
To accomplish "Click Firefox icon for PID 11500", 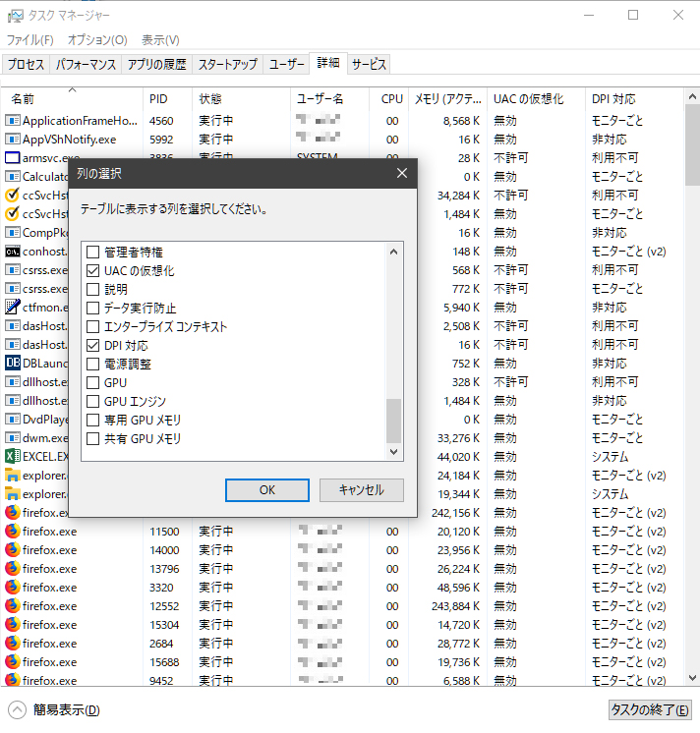I will 13,531.
